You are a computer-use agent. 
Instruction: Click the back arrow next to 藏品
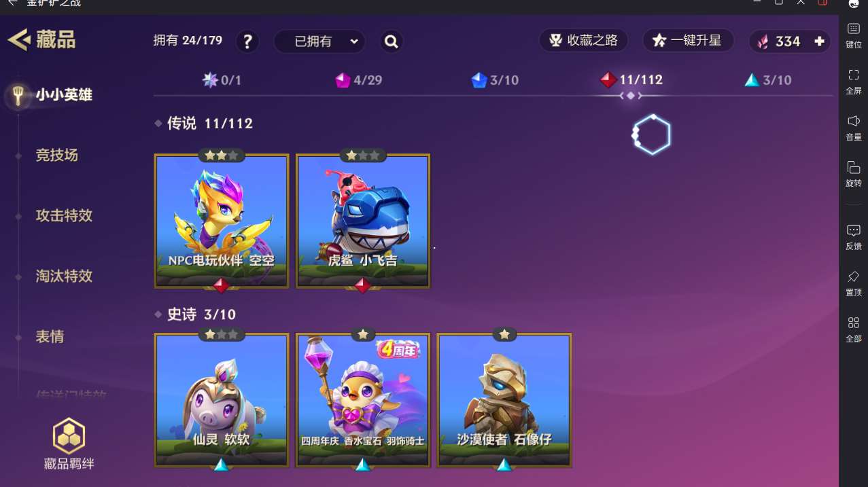pyautogui.click(x=18, y=39)
